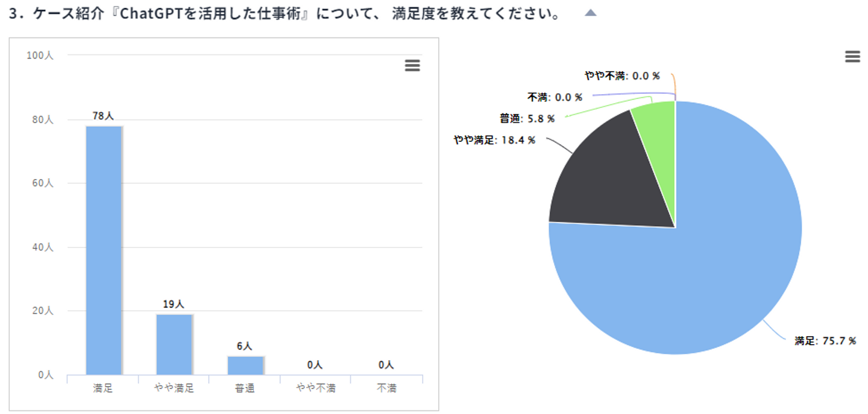Click the 普通: 5.8 % pie label
This screenshot has height=414, width=868.
tap(527, 119)
